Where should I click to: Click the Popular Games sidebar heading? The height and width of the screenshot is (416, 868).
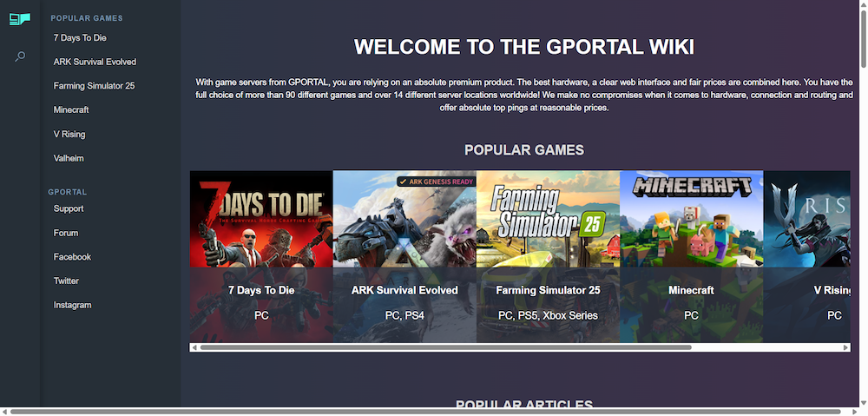pyautogui.click(x=87, y=18)
